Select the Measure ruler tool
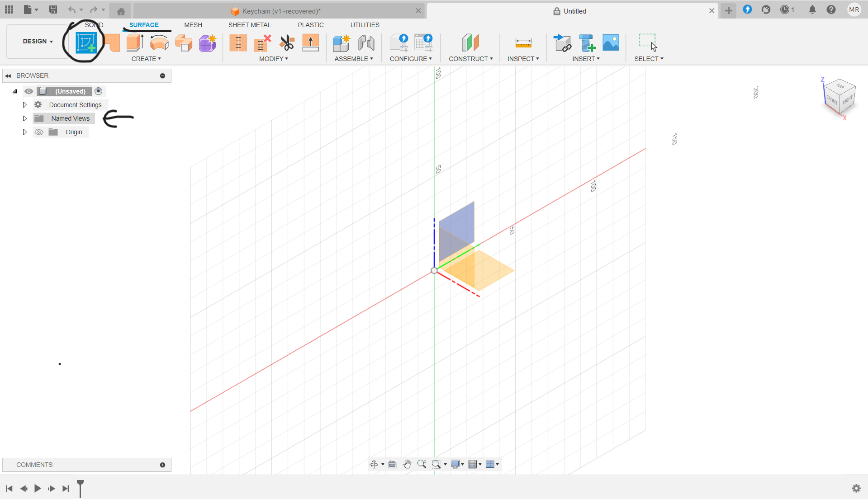Screen dimensions: 868x499 click(x=523, y=43)
